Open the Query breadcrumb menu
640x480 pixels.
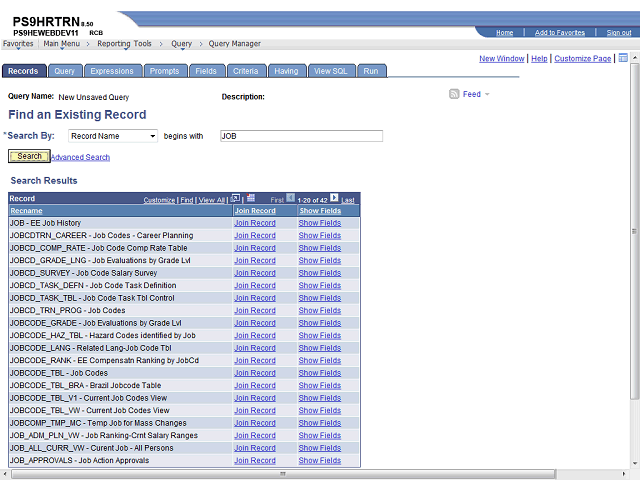click(181, 44)
